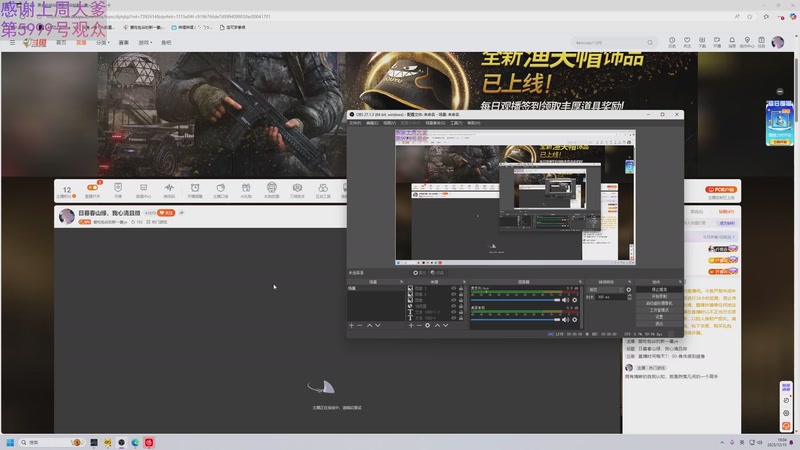Toggle lock of first image source in OBS

461,288
